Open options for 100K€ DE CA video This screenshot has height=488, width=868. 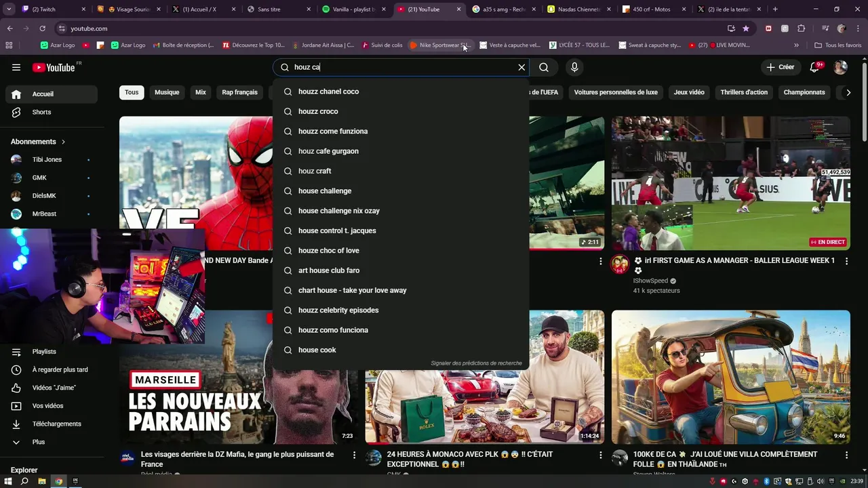pyautogui.click(x=846, y=455)
